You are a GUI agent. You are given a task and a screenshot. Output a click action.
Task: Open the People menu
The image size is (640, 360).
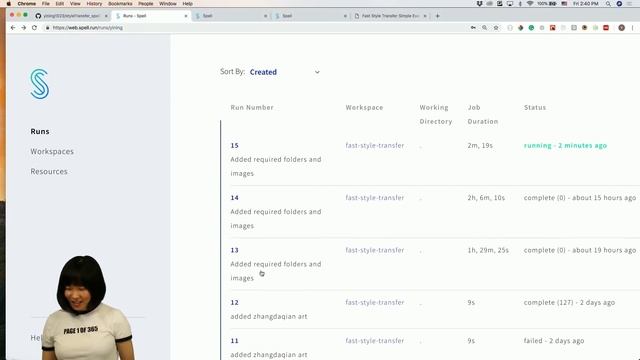pos(145,4)
